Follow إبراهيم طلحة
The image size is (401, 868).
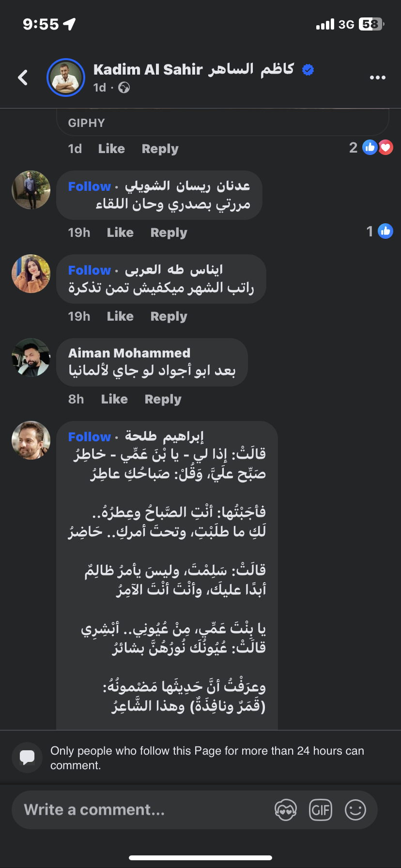pyautogui.click(x=90, y=437)
